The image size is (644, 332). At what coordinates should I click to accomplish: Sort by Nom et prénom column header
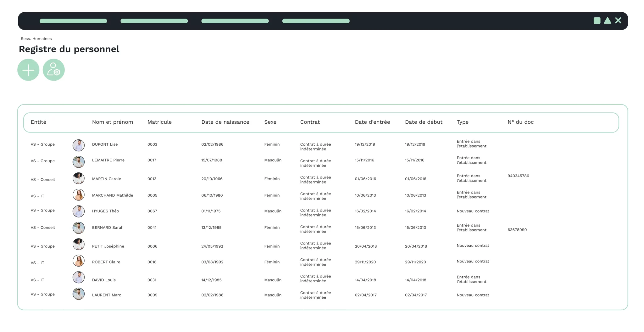pos(113,122)
